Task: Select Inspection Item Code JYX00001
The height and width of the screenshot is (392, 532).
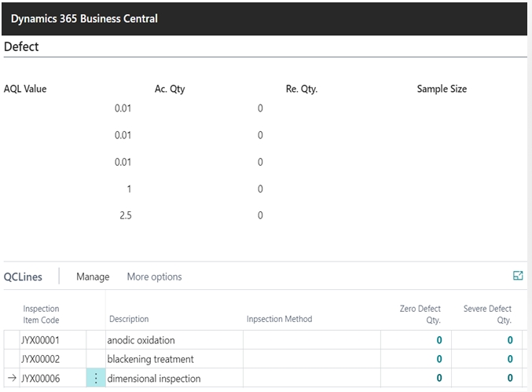Action: click(40, 340)
